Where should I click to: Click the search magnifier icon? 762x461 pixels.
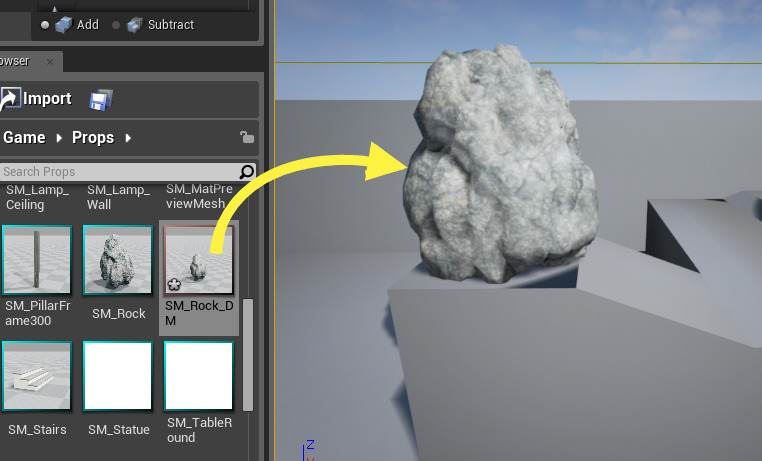pyautogui.click(x=247, y=171)
